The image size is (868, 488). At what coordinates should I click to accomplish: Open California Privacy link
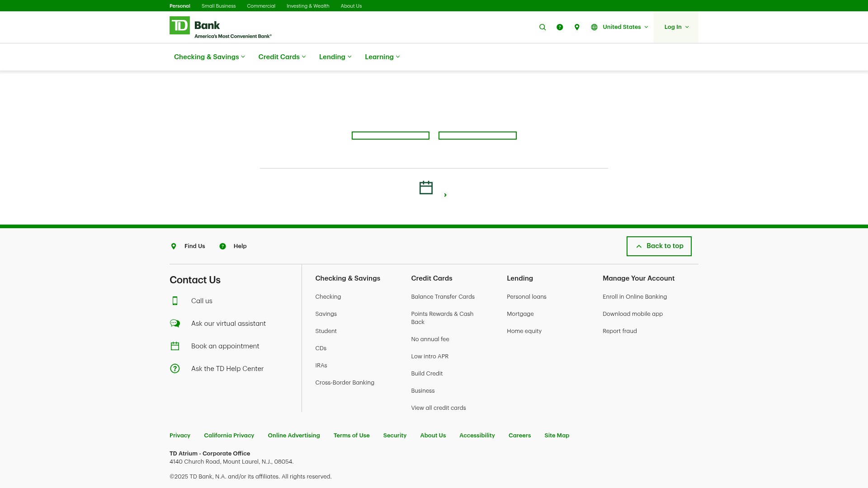229,436
